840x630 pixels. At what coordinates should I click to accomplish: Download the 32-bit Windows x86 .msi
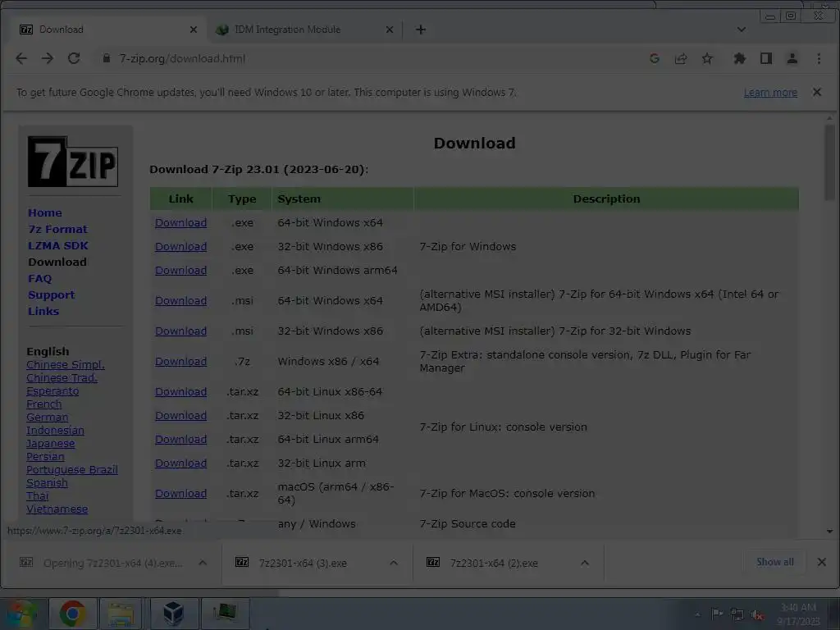pyautogui.click(x=181, y=331)
